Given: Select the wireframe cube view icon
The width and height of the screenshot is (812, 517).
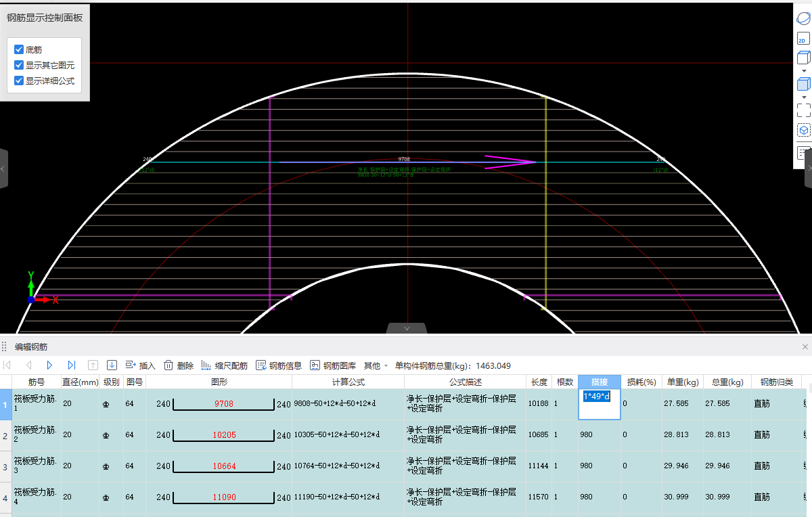Looking at the screenshot, I should [803, 58].
